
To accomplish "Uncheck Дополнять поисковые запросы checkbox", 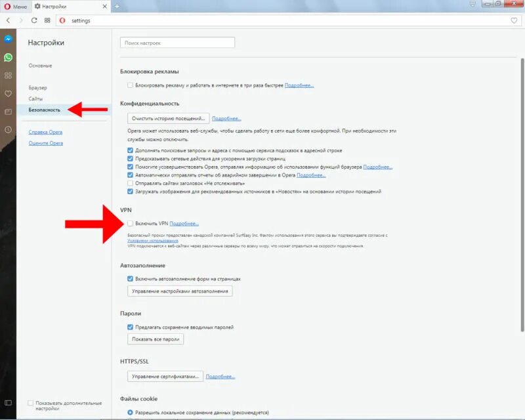I will pos(130,150).
